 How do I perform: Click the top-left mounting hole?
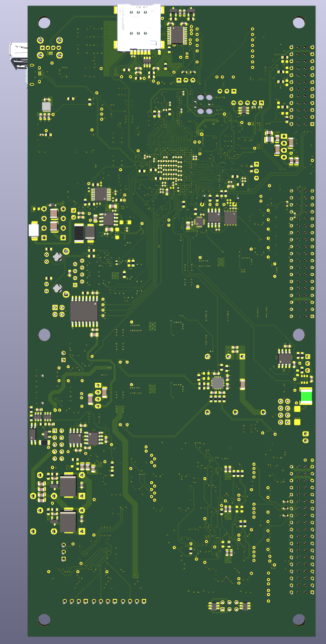44,23
